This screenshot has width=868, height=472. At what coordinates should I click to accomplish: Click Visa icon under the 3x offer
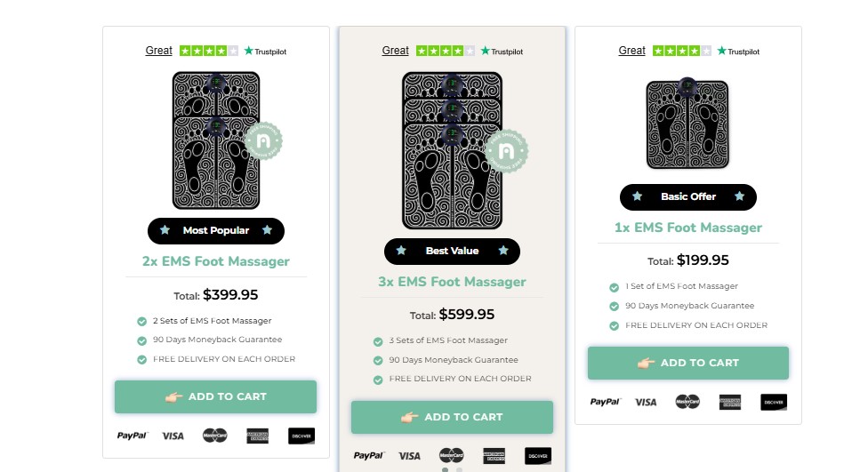click(x=409, y=456)
